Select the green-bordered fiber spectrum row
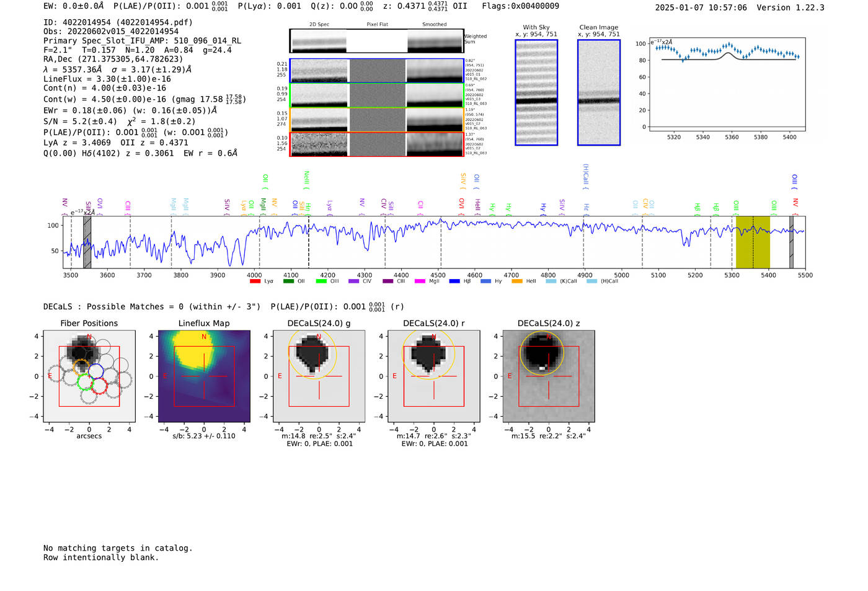The width and height of the screenshot is (868, 591). point(376,95)
